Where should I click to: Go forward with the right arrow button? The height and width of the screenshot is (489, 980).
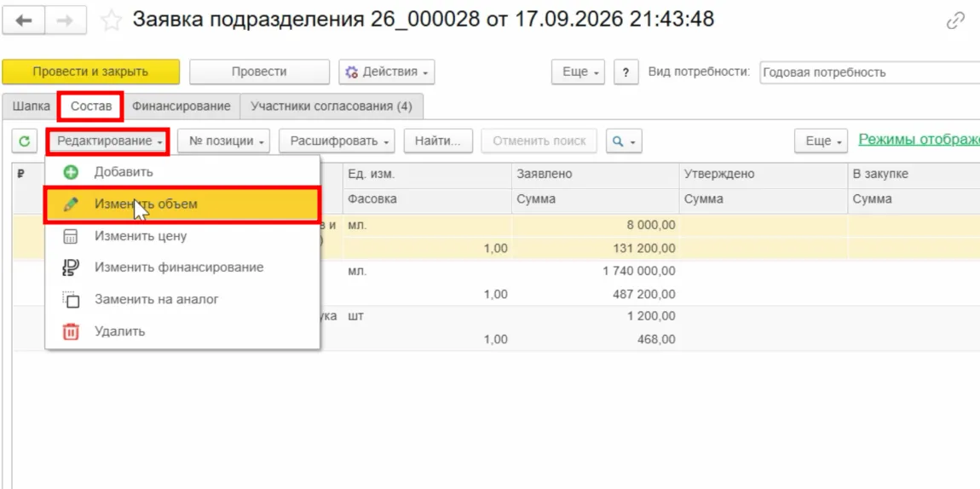[x=66, y=20]
